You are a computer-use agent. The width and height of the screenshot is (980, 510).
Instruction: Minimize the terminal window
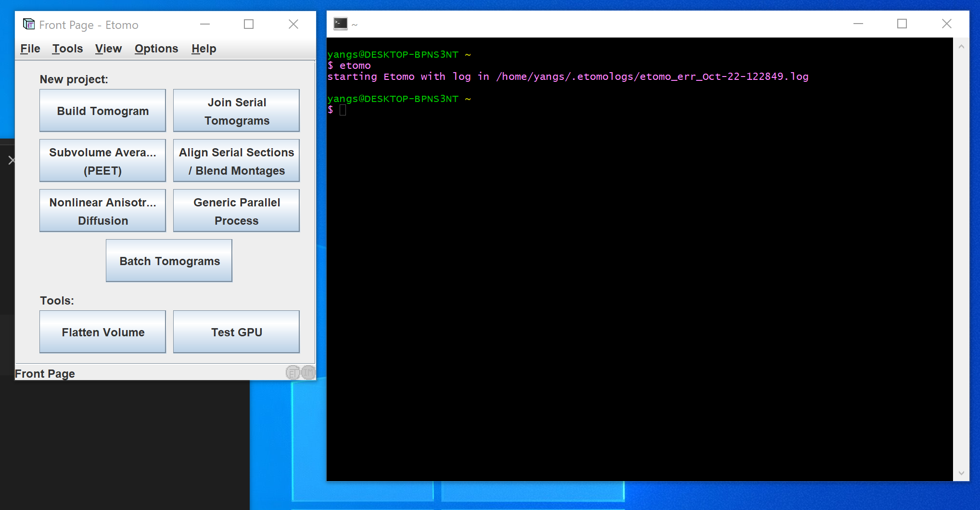click(858, 24)
